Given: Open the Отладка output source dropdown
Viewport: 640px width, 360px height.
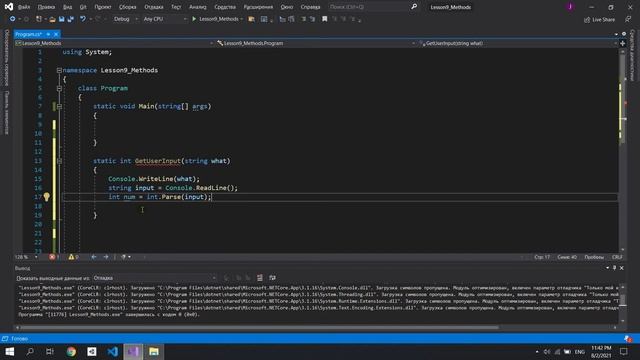Looking at the screenshot, I should pos(155,278).
